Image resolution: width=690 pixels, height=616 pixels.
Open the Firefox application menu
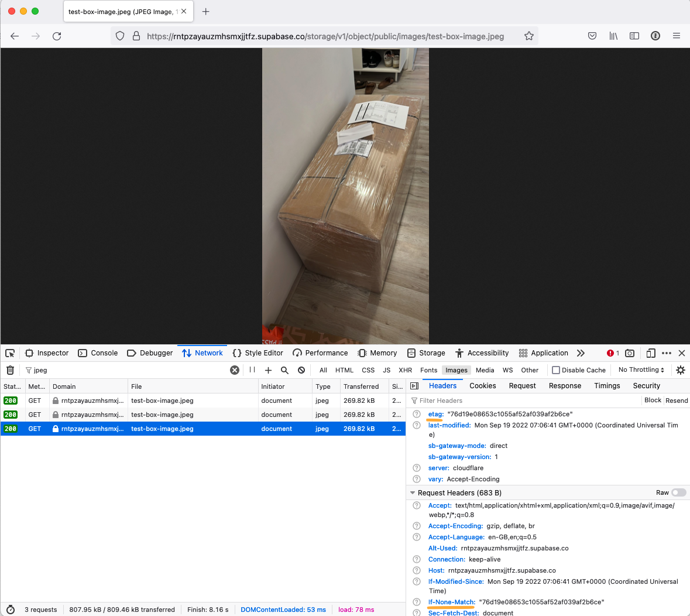[x=677, y=36]
